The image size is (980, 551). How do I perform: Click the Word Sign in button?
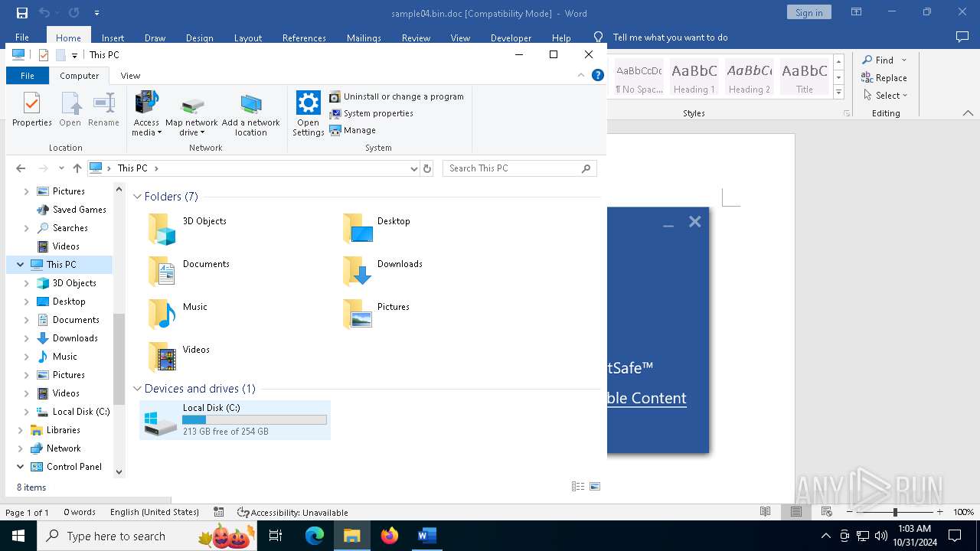[x=808, y=12]
